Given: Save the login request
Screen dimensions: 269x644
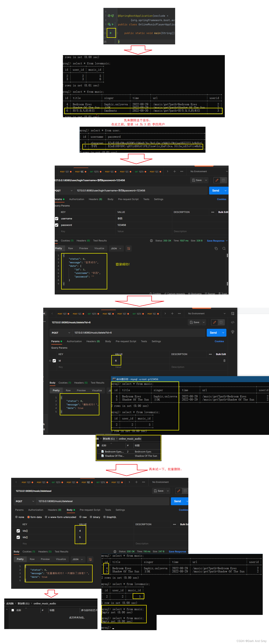Looking at the screenshot, I should click(x=197, y=180).
